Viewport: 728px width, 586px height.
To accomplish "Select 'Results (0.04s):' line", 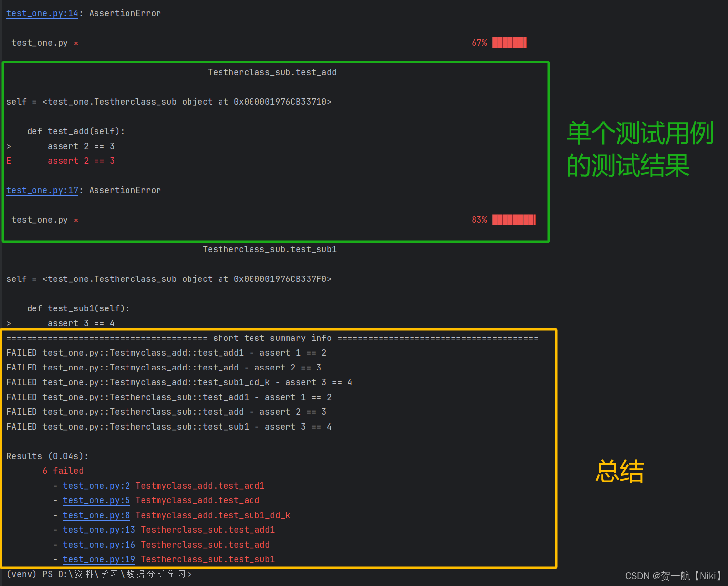I will point(47,456).
